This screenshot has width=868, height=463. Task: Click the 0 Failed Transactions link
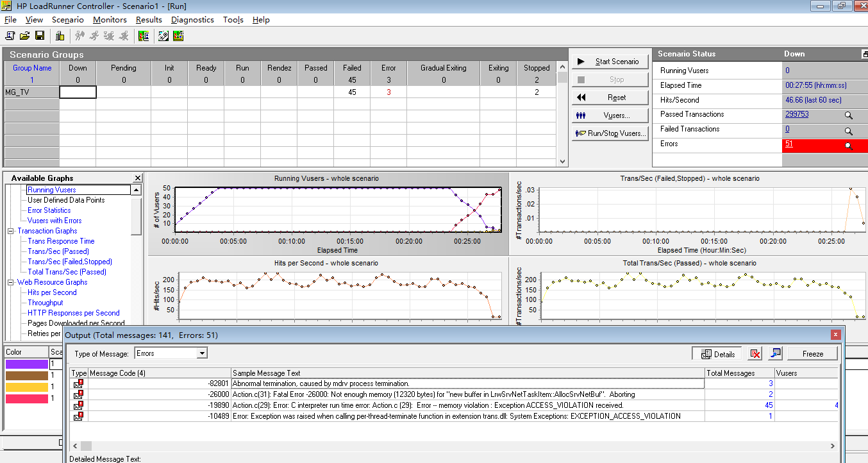click(x=787, y=129)
